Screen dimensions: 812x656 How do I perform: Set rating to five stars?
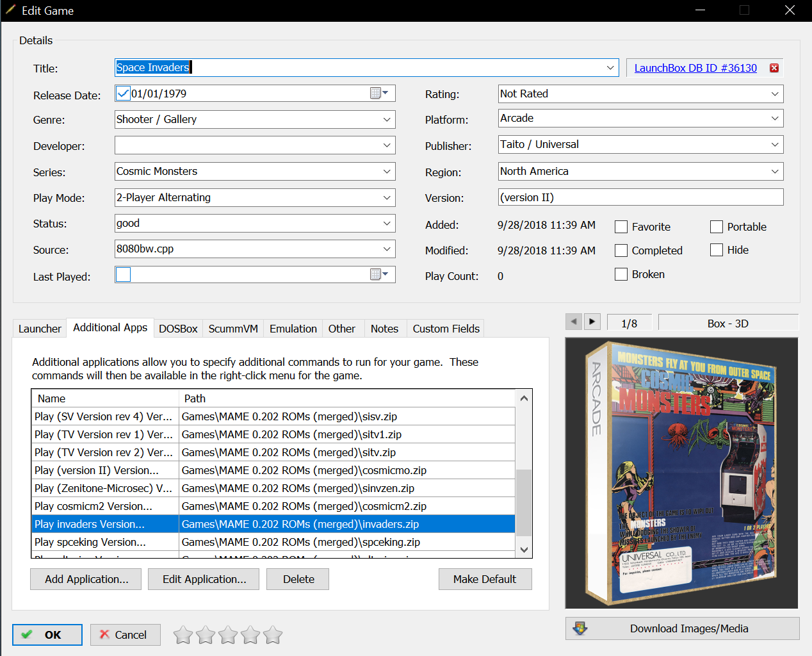coord(273,635)
